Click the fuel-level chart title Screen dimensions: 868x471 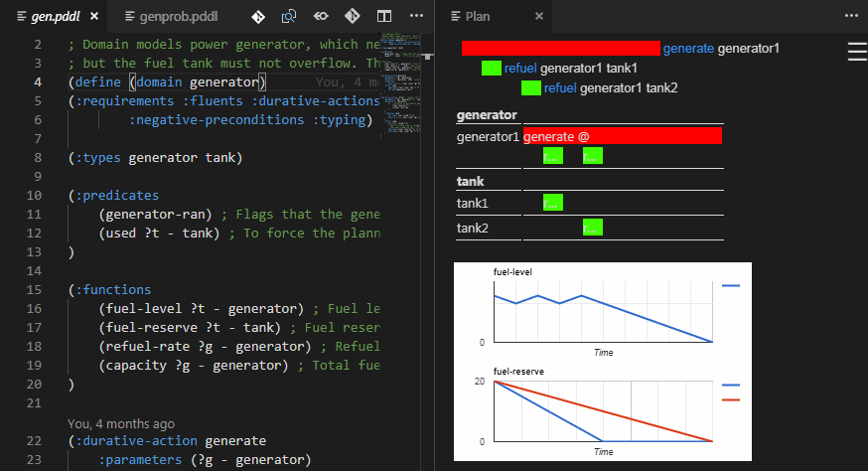[x=512, y=272]
